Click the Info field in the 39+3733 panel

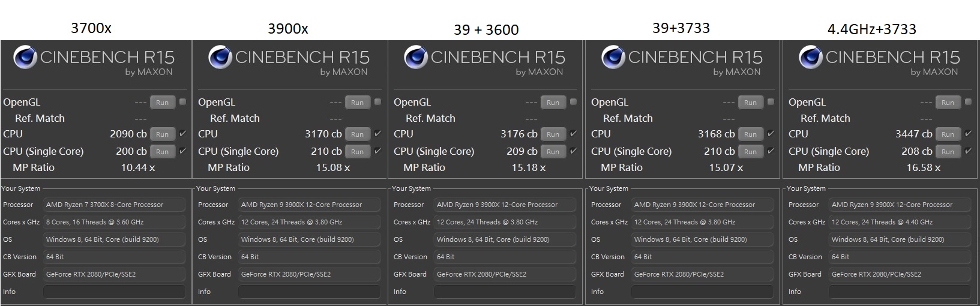click(x=703, y=292)
